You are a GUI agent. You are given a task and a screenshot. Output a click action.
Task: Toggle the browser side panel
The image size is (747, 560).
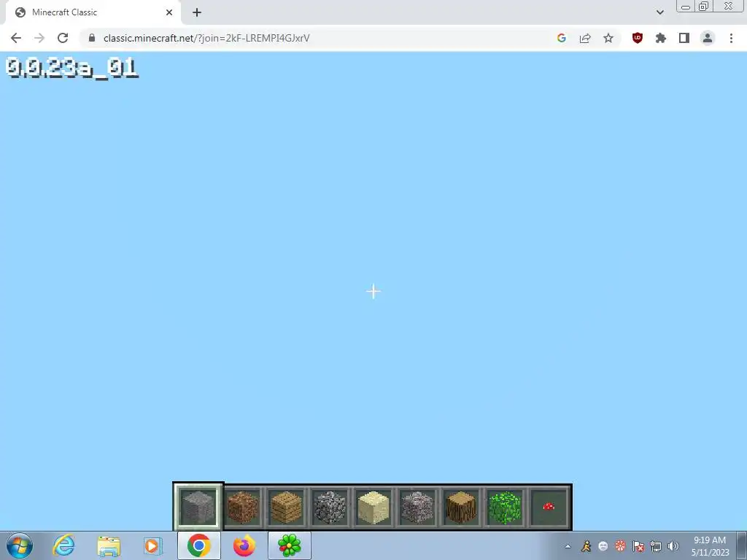(684, 38)
